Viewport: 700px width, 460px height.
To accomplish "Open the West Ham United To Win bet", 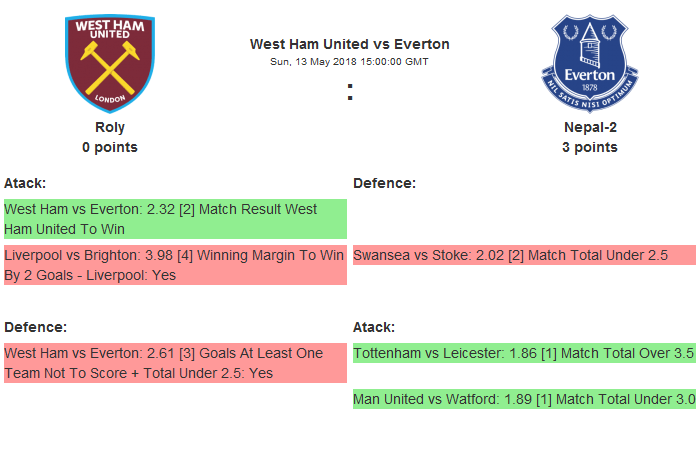I will pos(175,219).
